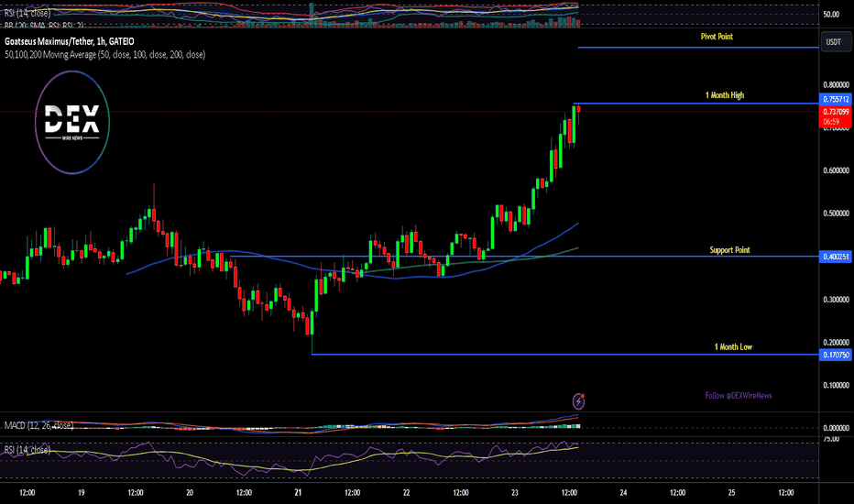Click the 50.00 RSI scale label at top
The width and height of the screenshot is (854, 504).
pyautogui.click(x=831, y=15)
